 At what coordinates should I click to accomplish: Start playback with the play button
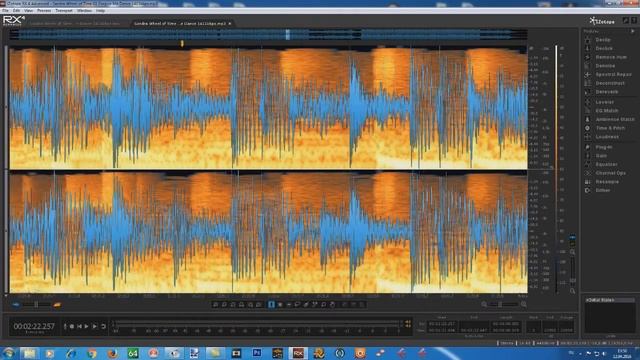point(86,327)
